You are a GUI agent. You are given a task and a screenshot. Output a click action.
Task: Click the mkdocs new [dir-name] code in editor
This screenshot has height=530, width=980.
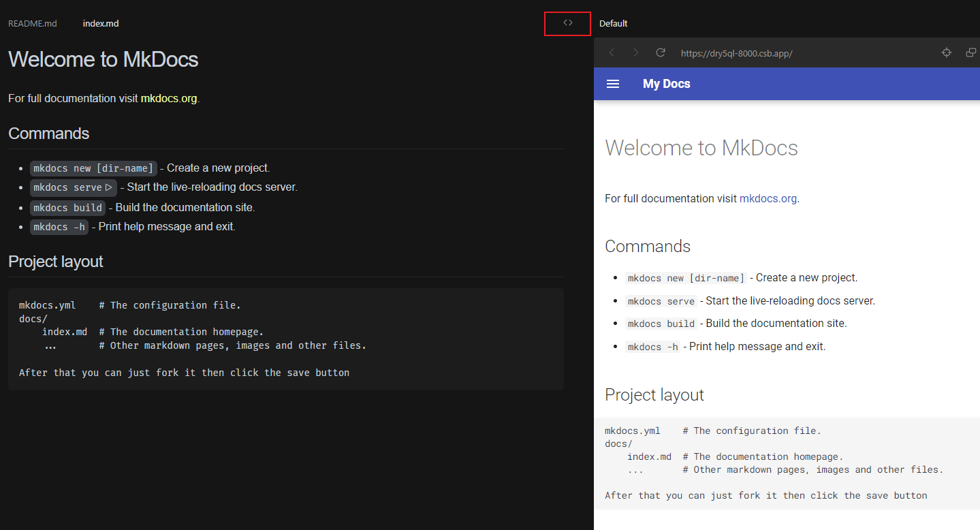point(94,168)
